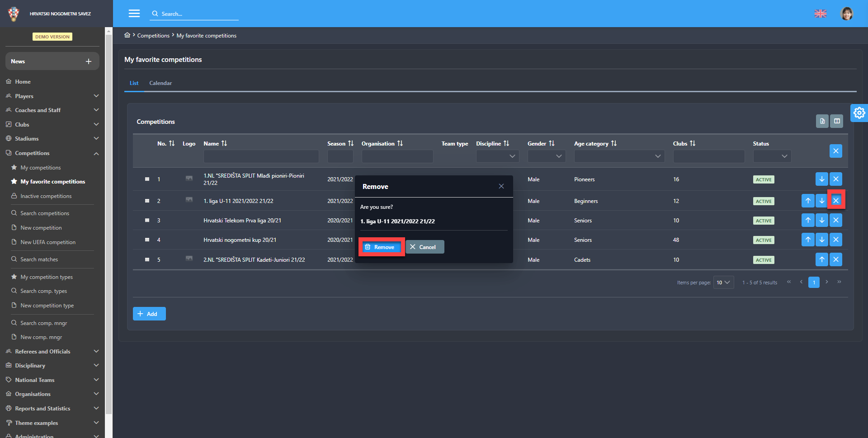Confirm removal with the Remove button

tap(381, 247)
